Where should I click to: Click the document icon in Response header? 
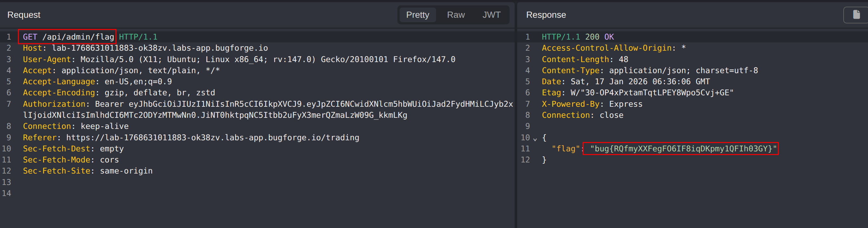(856, 15)
